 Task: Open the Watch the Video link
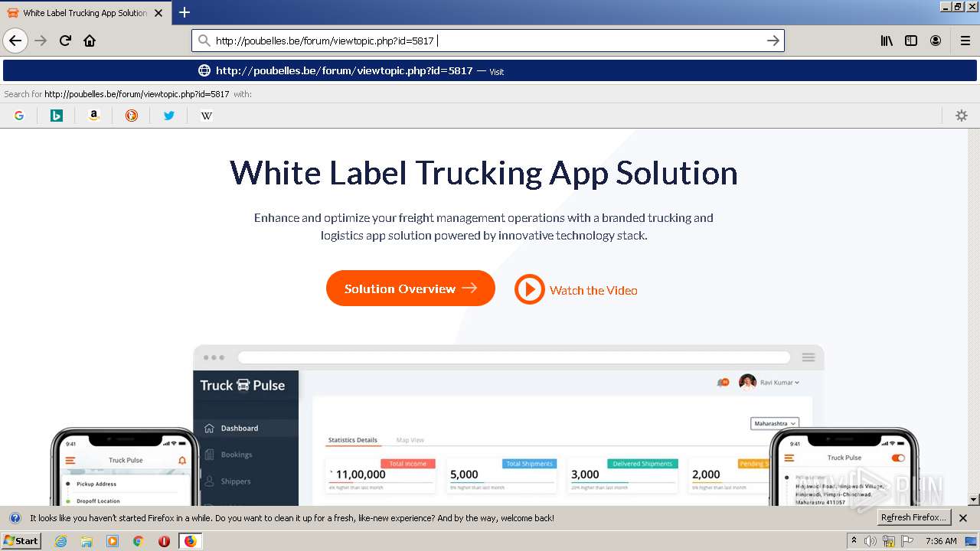576,290
